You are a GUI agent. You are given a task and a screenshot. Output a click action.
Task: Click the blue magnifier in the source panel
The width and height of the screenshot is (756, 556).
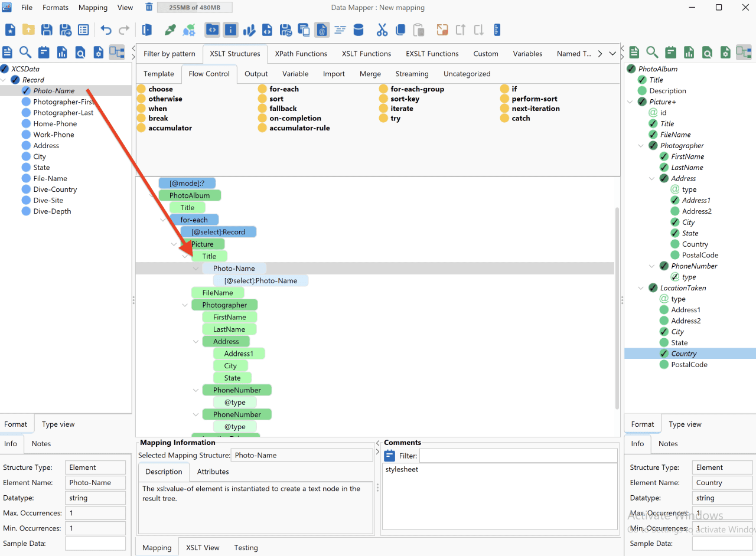coord(25,52)
